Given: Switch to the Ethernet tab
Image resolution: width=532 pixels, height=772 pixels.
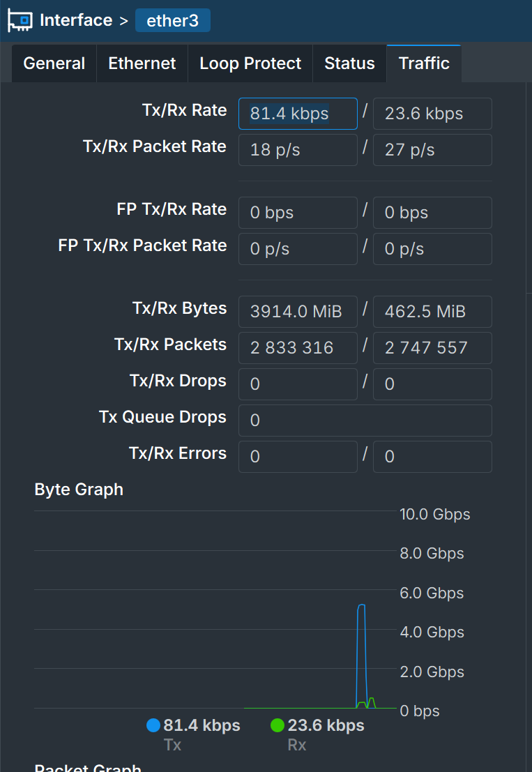Looking at the screenshot, I should [x=142, y=63].
